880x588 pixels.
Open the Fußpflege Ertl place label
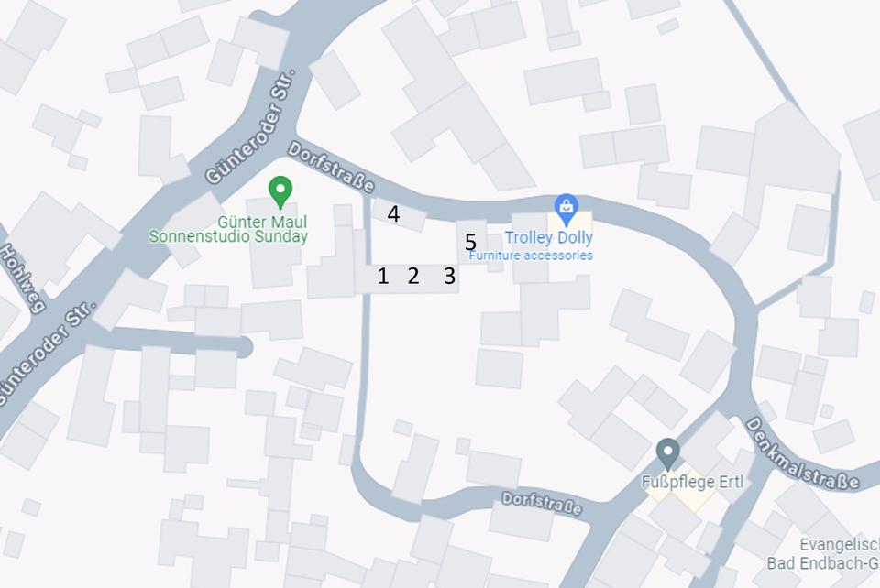point(692,482)
